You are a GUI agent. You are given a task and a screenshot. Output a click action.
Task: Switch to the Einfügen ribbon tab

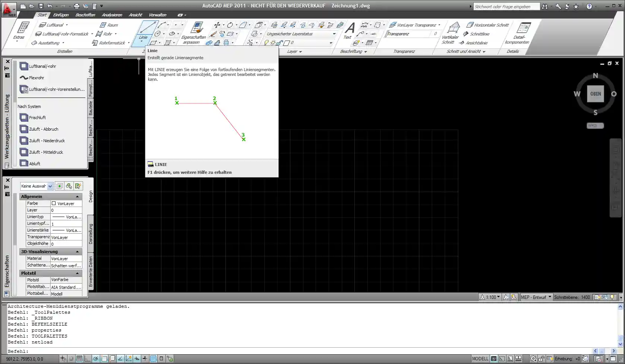61,15
